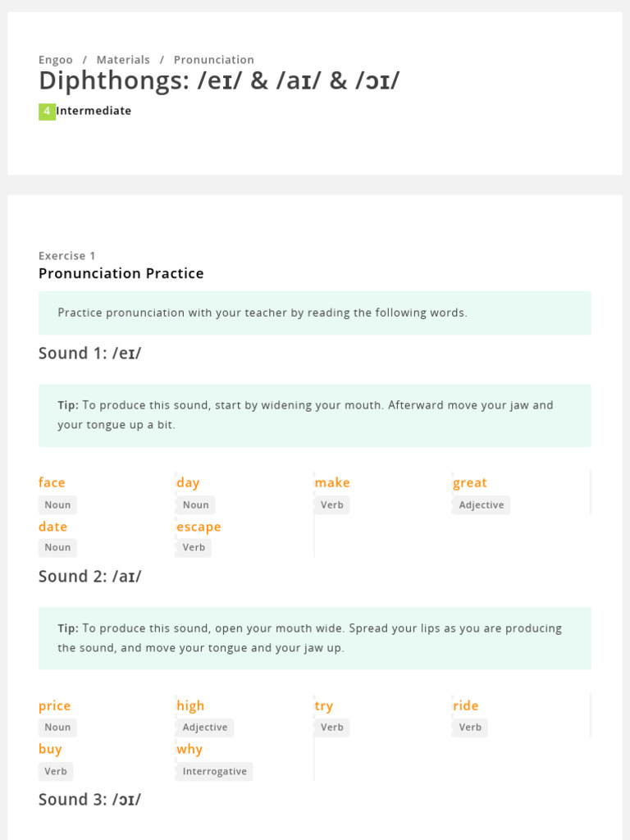Select the word "ride"
The height and width of the screenshot is (840, 630).
tap(465, 705)
